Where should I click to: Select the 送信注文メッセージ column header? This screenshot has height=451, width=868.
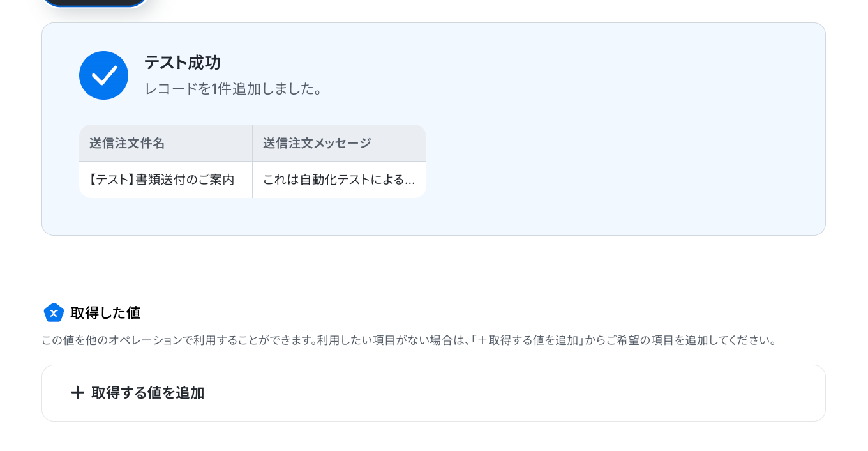click(317, 143)
